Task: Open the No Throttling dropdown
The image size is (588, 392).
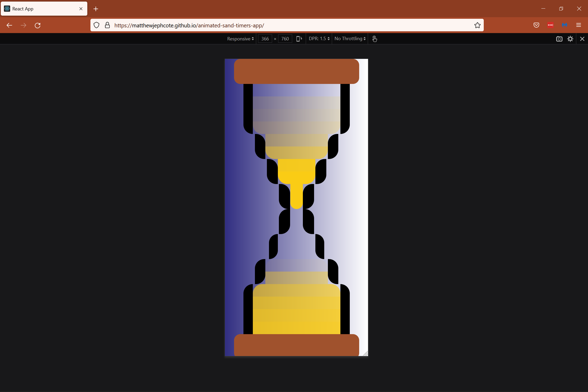Action: pos(349,39)
